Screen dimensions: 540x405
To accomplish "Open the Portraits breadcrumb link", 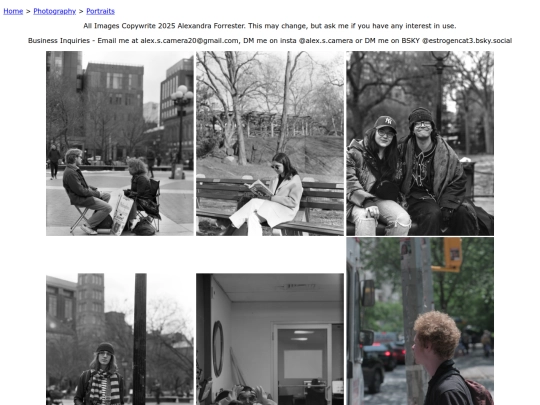I will 100,11.
